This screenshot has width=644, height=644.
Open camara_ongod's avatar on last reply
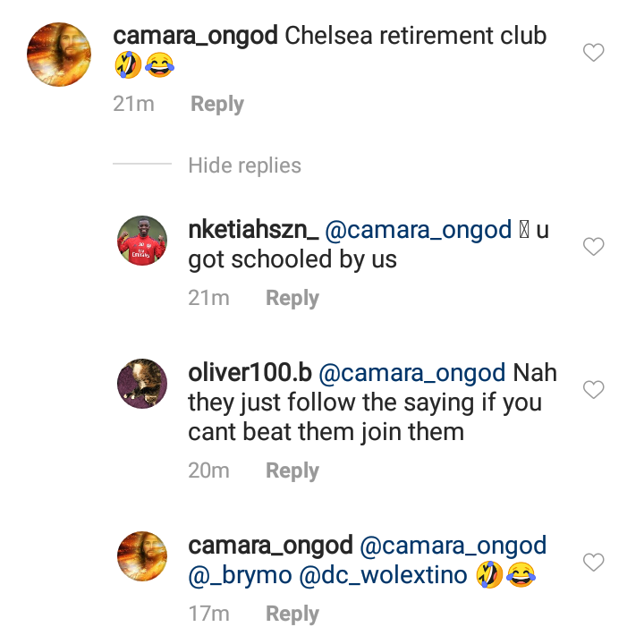tap(142, 556)
